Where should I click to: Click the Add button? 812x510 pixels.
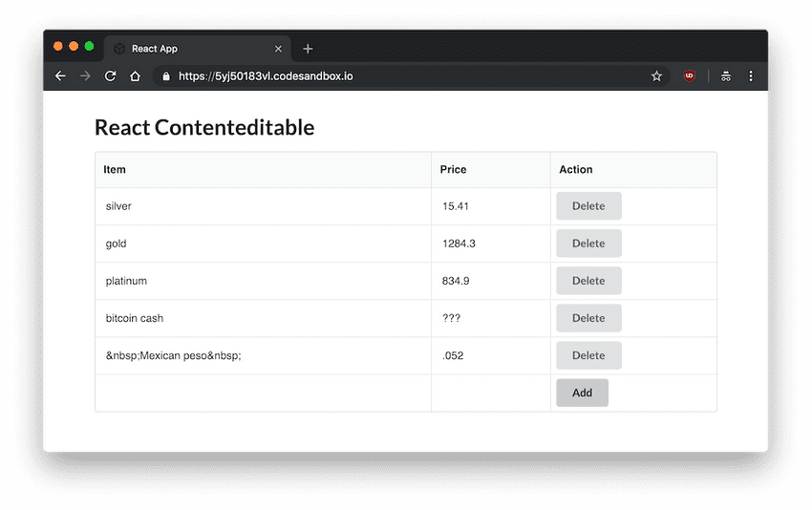(582, 393)
